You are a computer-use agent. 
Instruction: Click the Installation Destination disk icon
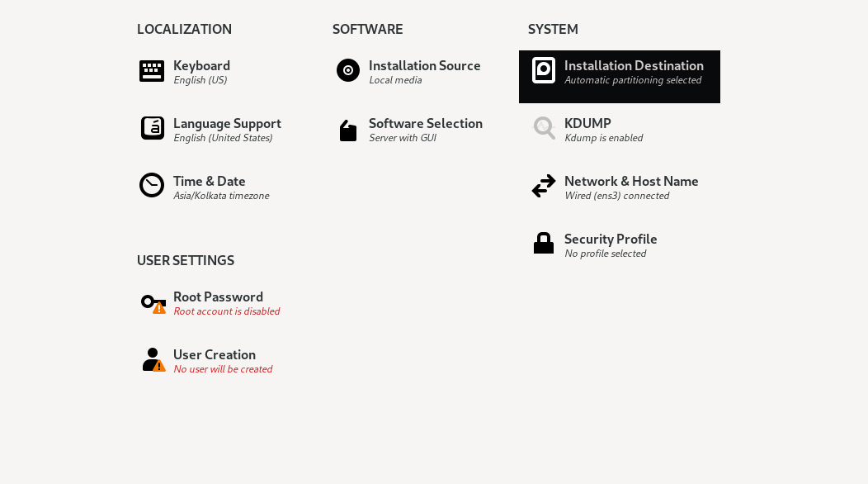[x=544, y=70]
